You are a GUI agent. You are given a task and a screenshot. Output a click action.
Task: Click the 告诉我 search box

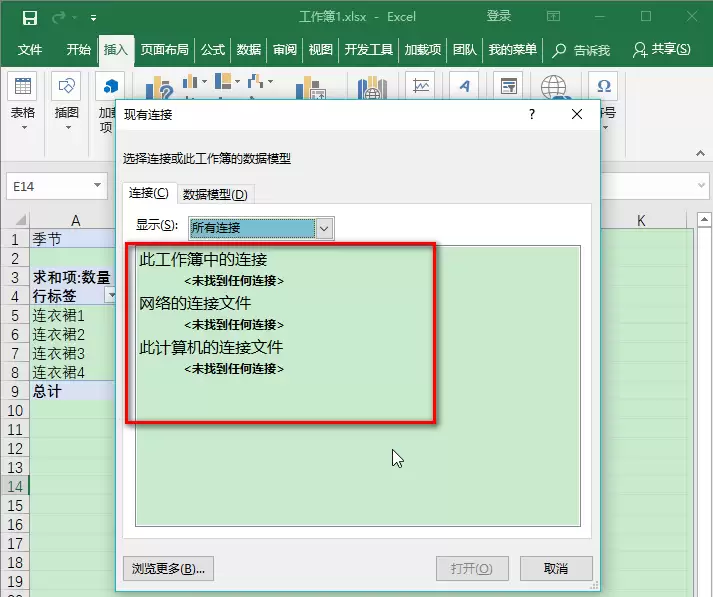pyautogui.click(x=581, y=50)
